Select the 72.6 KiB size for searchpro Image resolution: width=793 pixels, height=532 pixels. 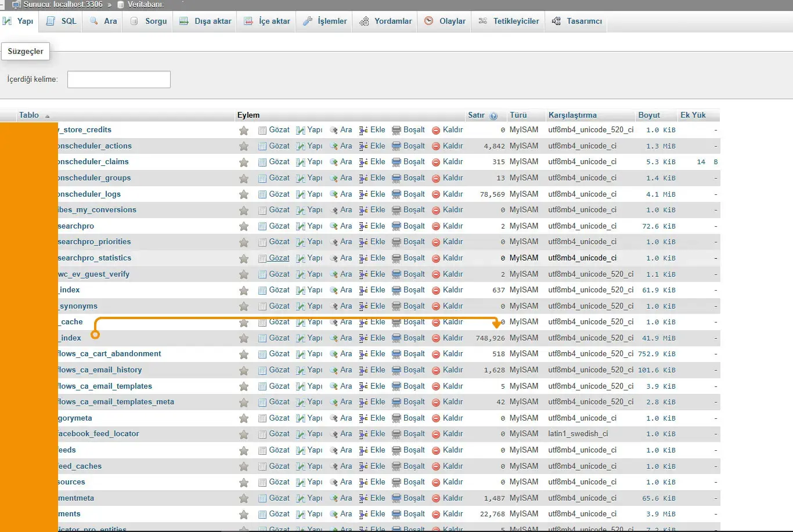659,226
